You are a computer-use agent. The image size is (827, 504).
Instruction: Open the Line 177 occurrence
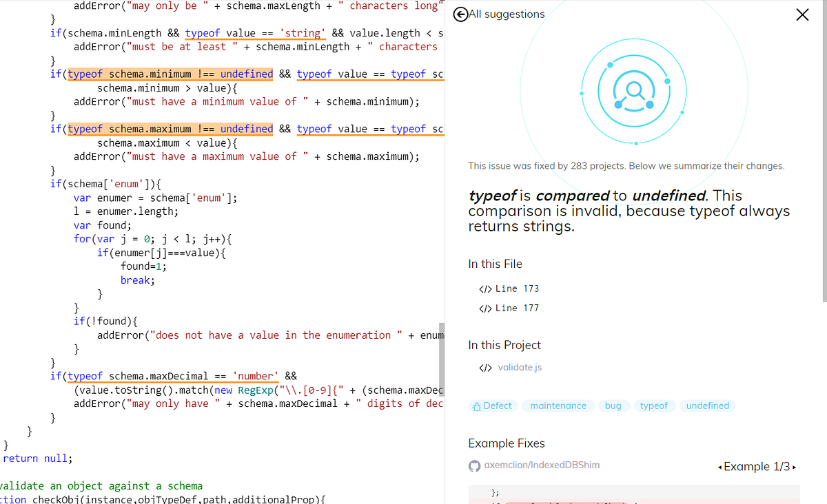(518, 308)
